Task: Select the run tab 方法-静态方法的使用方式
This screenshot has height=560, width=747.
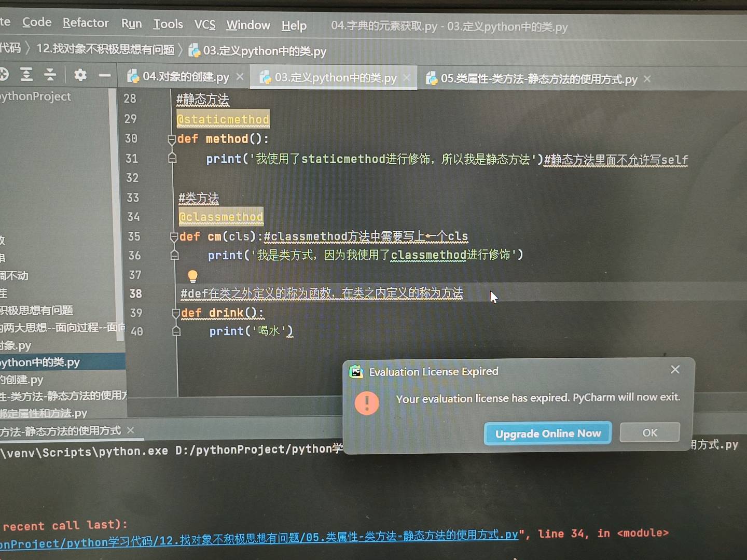Action: [x=60, y=430]
